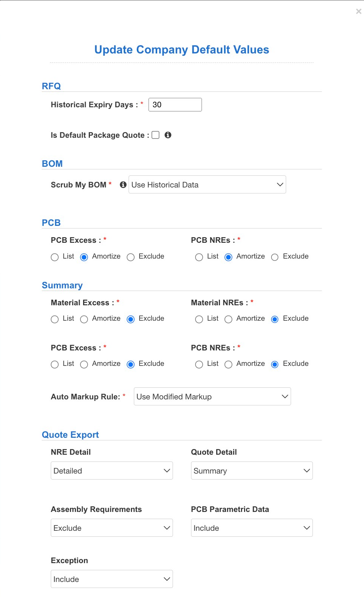Screen dimensions: 364x597
Task: Select Exclude for Material Excess
Action: (131, 319)
